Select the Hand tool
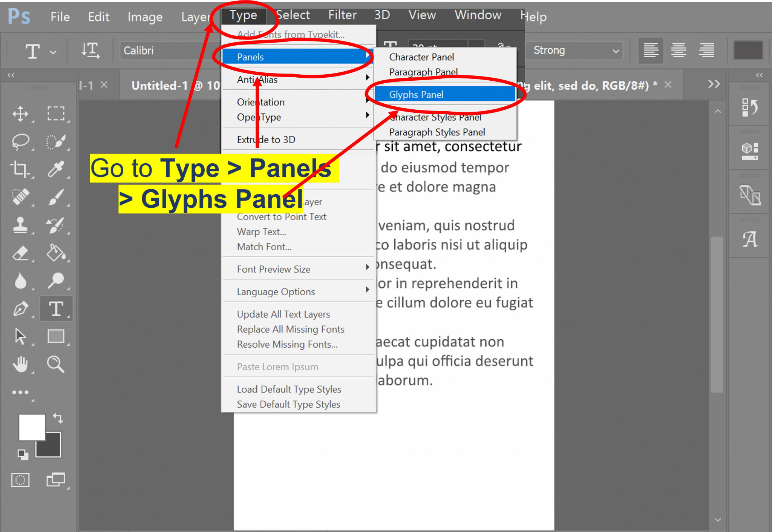Viewport: 772px width, 532px height. pos(20,364)
